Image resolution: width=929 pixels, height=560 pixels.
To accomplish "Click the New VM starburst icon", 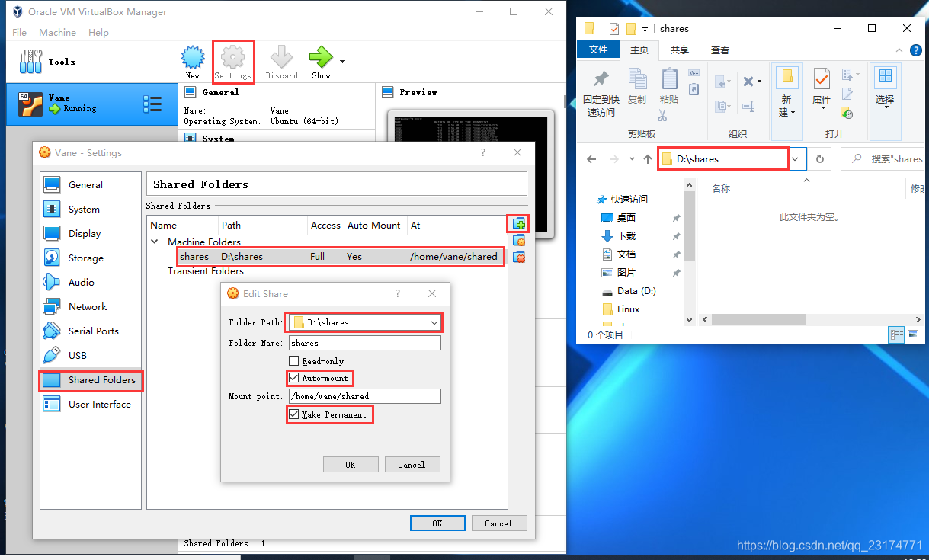I will click(193, 57).
